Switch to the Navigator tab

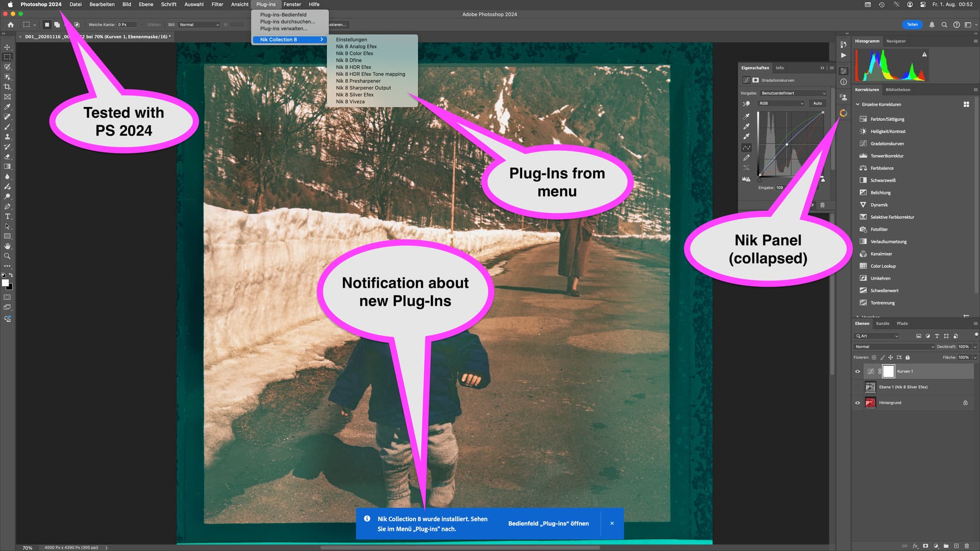point(896,41)
